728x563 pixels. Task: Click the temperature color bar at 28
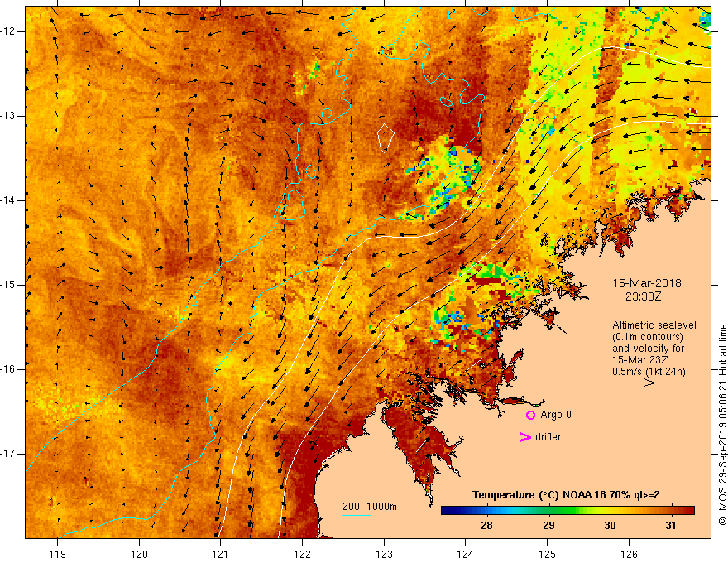point(486,511)
